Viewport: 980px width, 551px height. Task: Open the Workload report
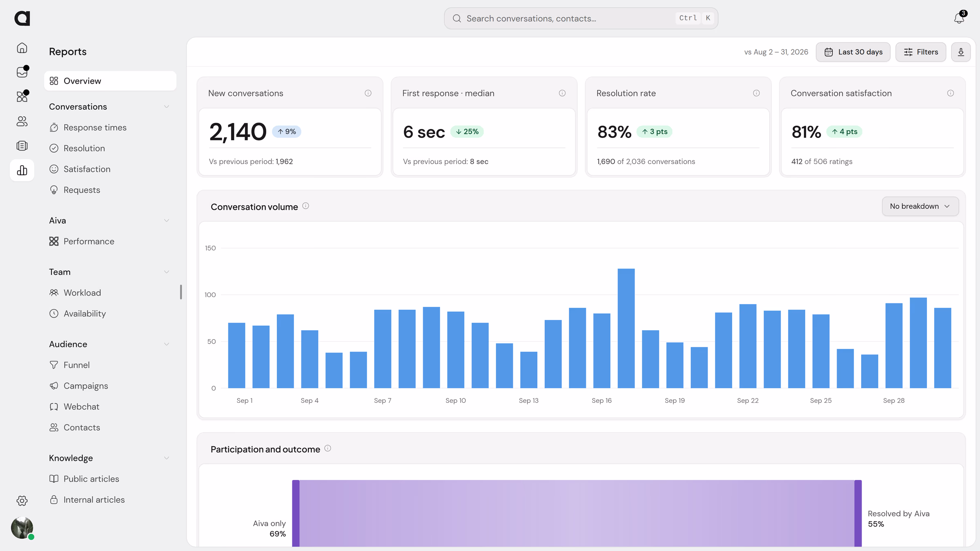coord(110,293)
